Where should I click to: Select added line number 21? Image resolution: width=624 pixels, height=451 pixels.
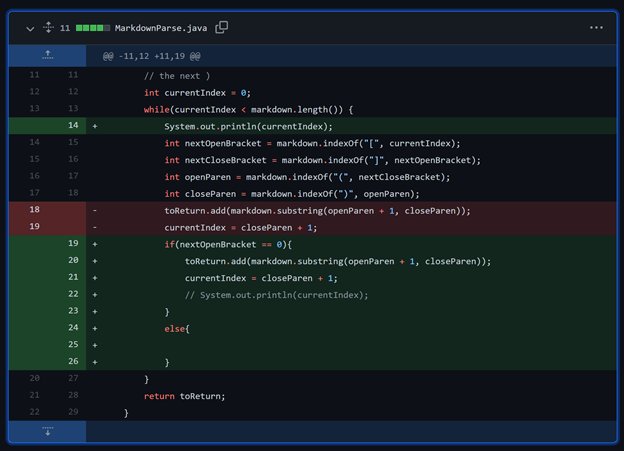(73, 277)
